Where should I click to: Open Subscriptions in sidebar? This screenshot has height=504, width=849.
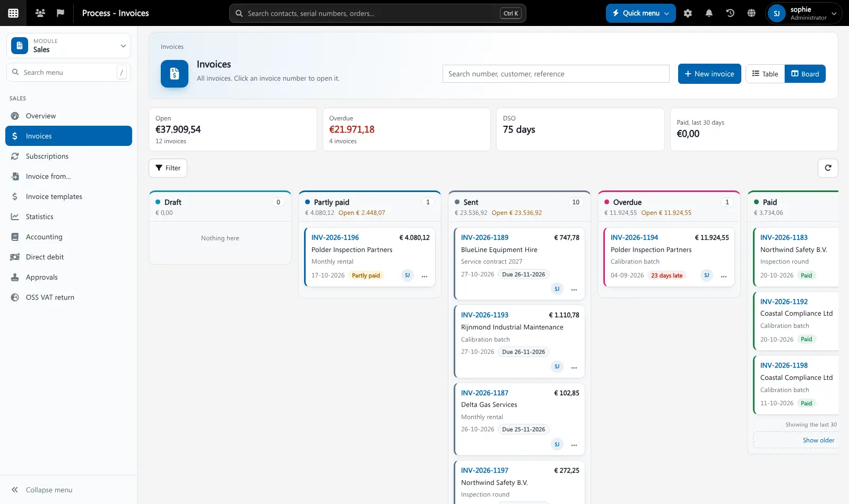68,157
